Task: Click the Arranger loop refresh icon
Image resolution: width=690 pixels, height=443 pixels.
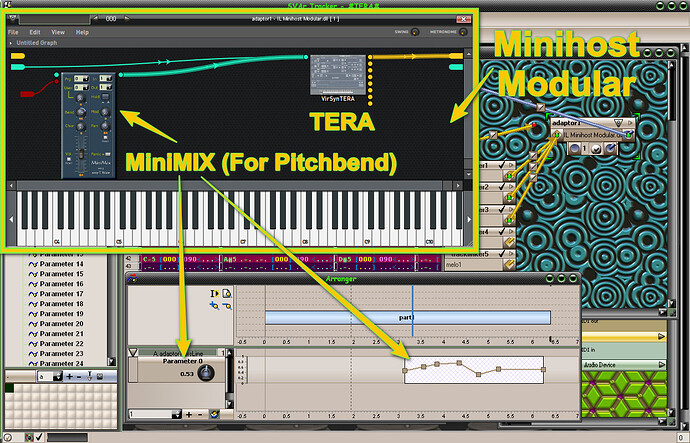Action: [x=214, y=414]
